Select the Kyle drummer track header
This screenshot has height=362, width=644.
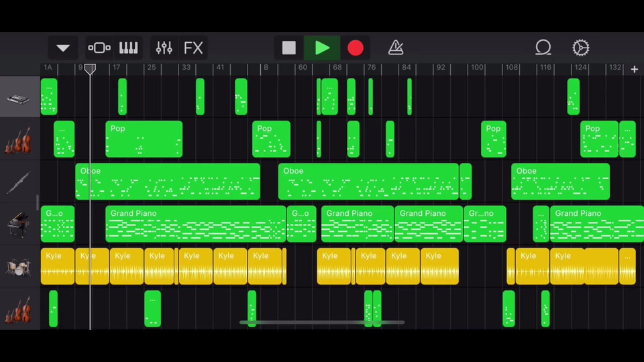[x=19, y=267]
